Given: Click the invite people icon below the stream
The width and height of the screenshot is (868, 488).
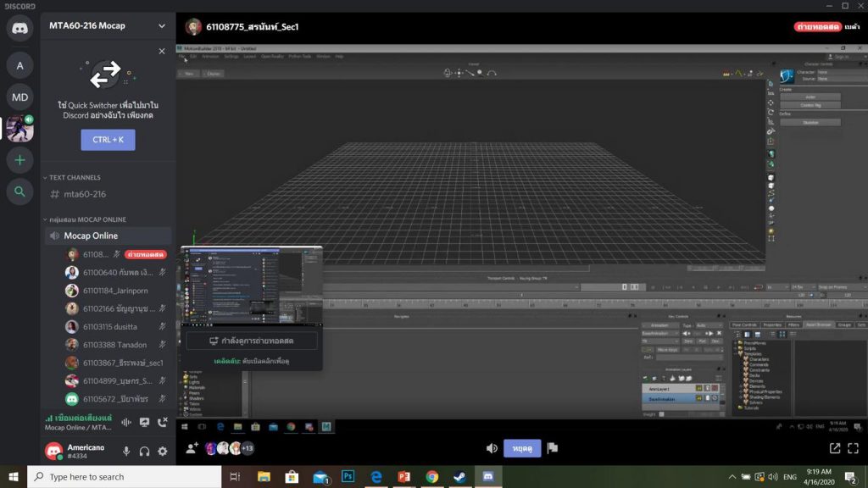Looking at the screenshot, I should pos(192,448).
